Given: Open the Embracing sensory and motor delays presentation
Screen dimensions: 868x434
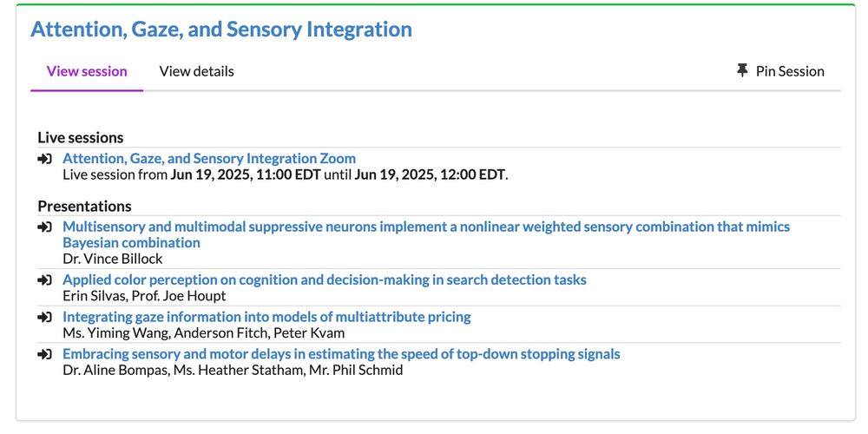Looking at the screenshot, I should [x=341, y=354].
